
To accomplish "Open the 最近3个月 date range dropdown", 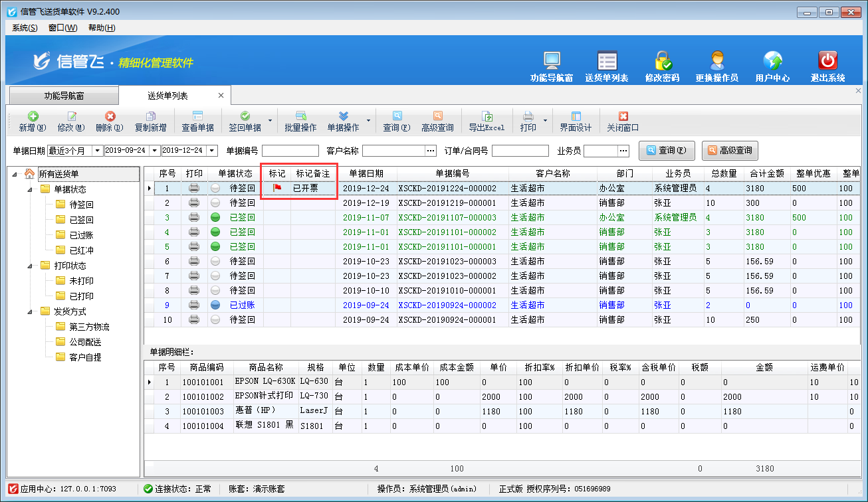I will click(97, 151).
